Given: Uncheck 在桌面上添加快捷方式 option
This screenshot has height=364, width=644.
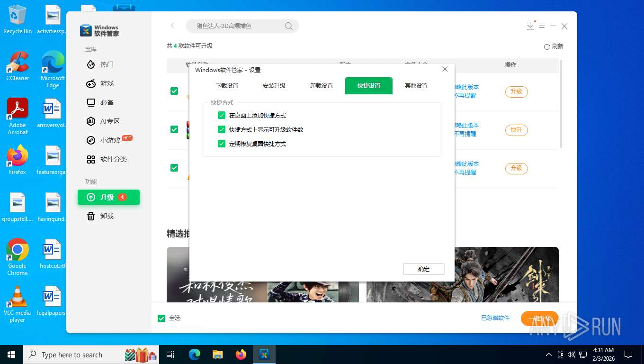Looking at the screenshot, I should (222, 115).
